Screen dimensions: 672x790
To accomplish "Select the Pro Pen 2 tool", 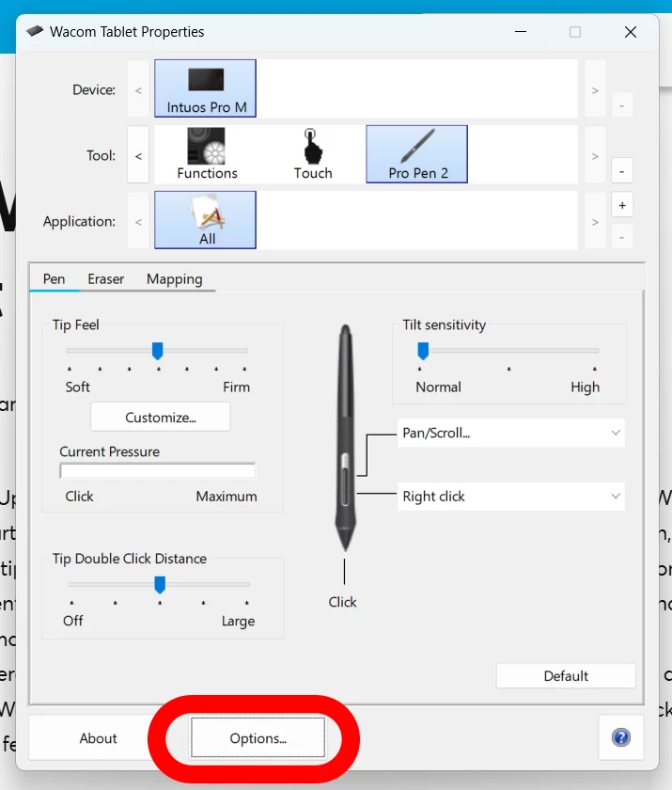I will (x=416, y=154).
